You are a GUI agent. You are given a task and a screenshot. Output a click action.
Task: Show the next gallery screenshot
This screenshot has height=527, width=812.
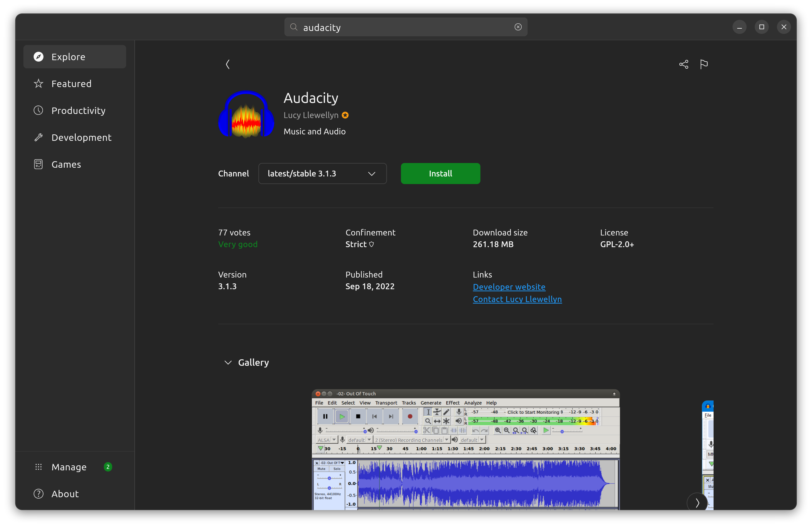tap(698, 502)
